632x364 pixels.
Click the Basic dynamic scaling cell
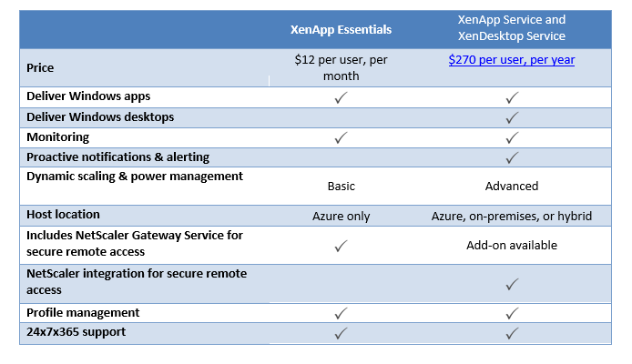[341, 186]
